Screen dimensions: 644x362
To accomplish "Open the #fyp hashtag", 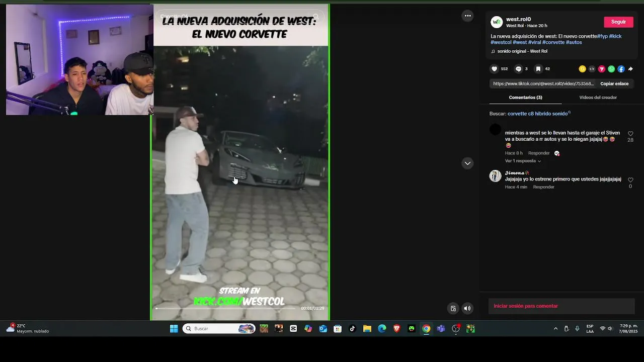I will click(602, 36).
